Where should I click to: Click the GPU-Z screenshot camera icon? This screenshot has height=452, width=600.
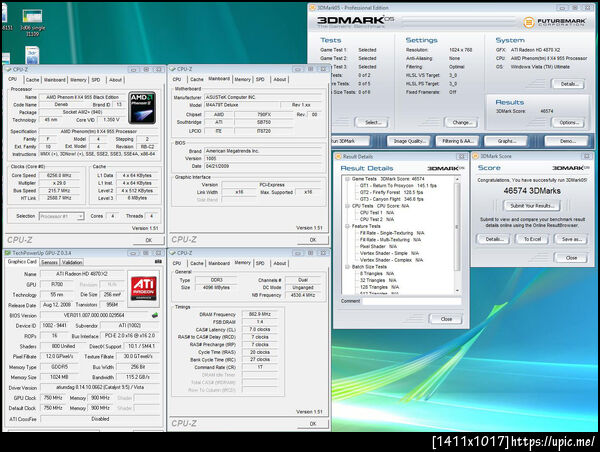[158, 262]
